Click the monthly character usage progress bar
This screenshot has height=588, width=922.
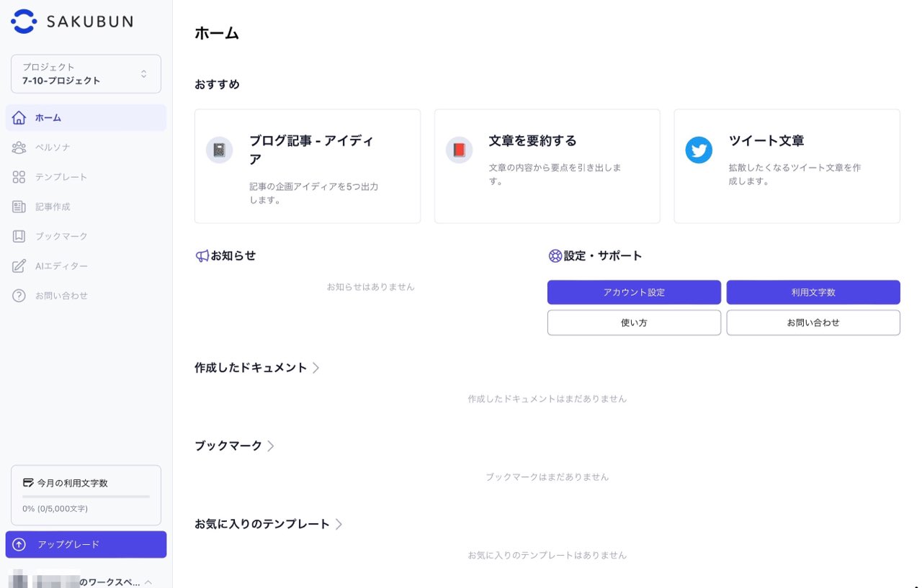point(86,497)
